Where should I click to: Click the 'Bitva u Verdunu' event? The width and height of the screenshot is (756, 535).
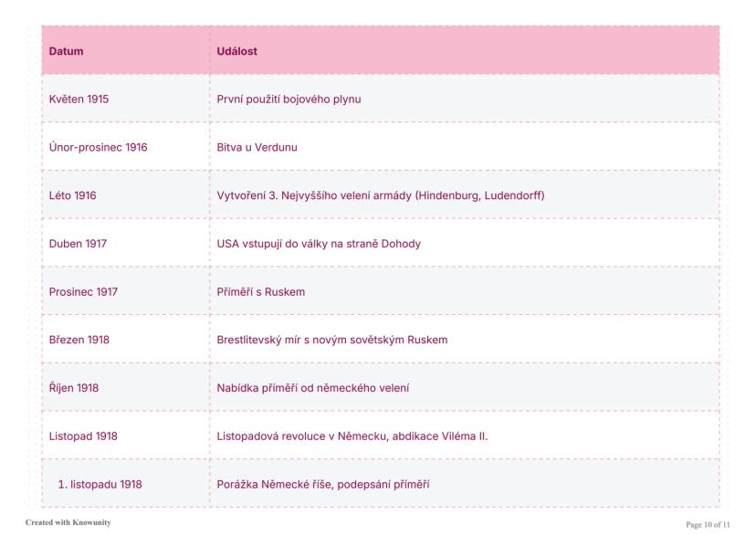[x=257, y=147]
